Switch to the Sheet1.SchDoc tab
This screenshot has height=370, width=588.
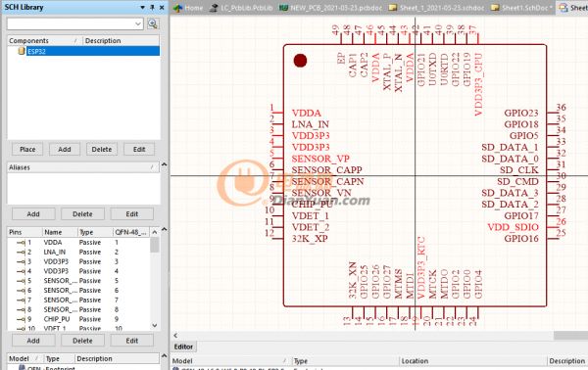coord(521,8)
